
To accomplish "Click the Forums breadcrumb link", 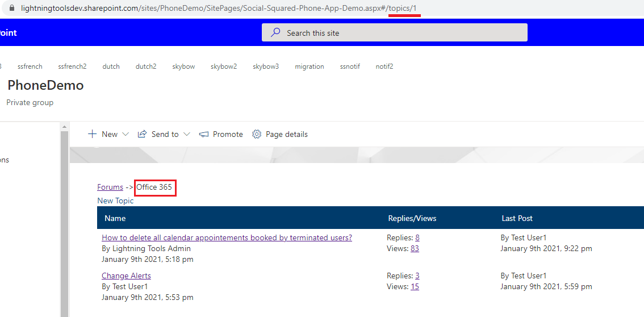I will point(110,187).
